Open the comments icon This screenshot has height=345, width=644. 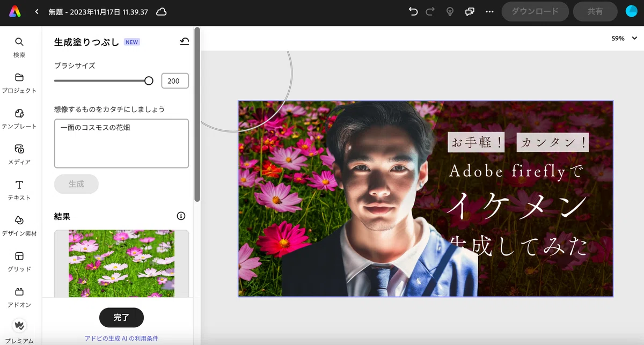coord(470,11)
